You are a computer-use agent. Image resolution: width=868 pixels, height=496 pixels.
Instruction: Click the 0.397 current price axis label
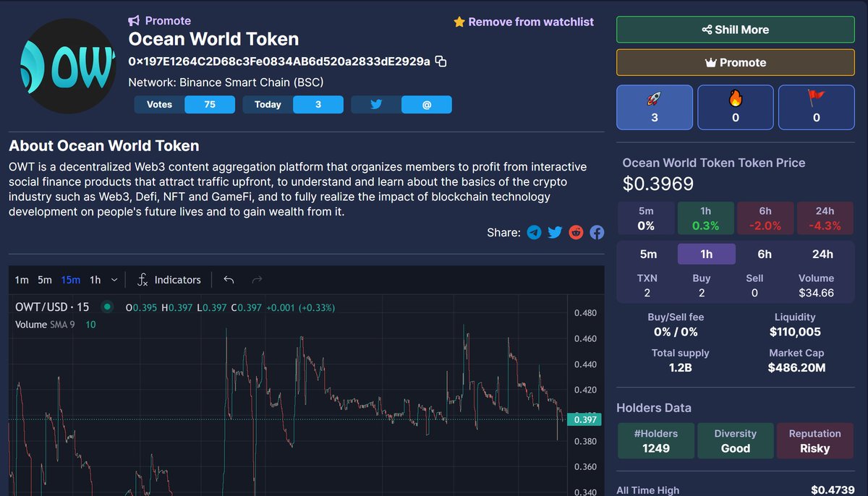[x=587, y=419]
